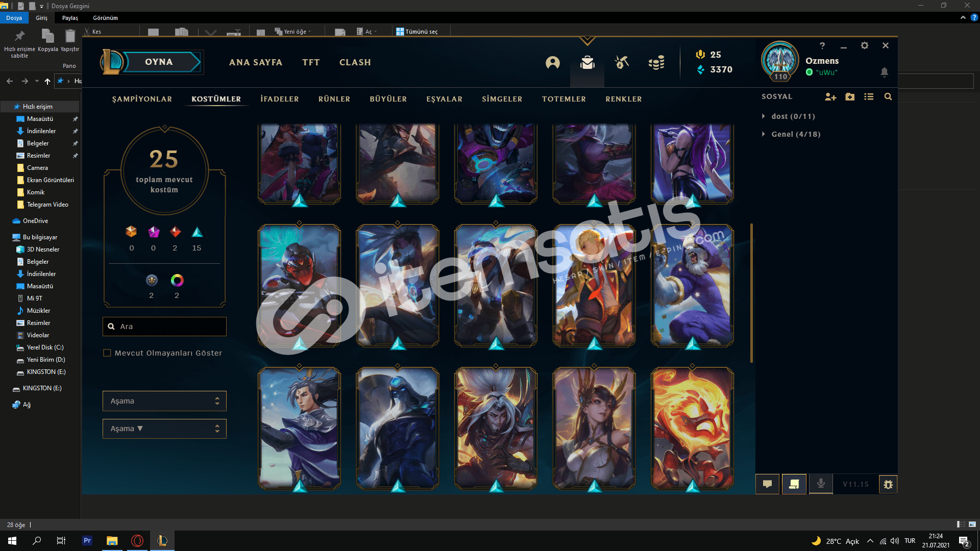Expand the Genel (4/18) friend group
This screenshot has height=551, width=980.
tap(764, 134)
